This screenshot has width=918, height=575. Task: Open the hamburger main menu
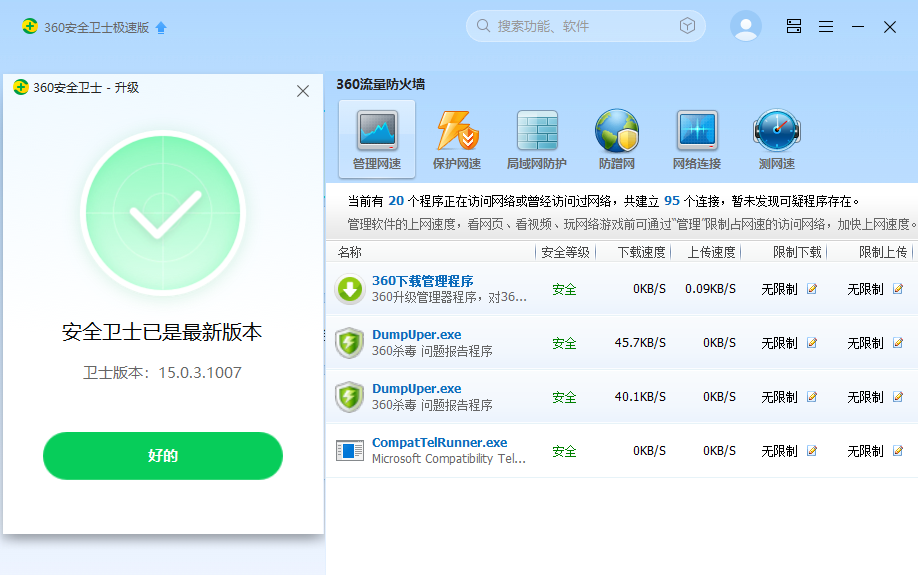tap(826, 27)
